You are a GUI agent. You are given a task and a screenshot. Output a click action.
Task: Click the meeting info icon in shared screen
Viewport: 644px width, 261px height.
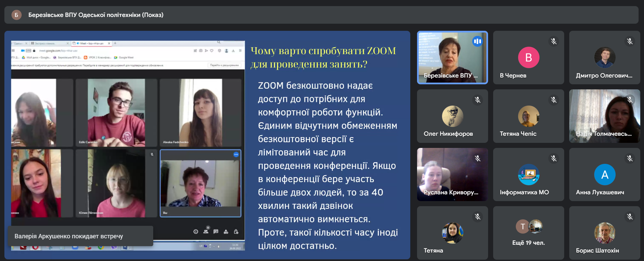[x=195, y=232]
